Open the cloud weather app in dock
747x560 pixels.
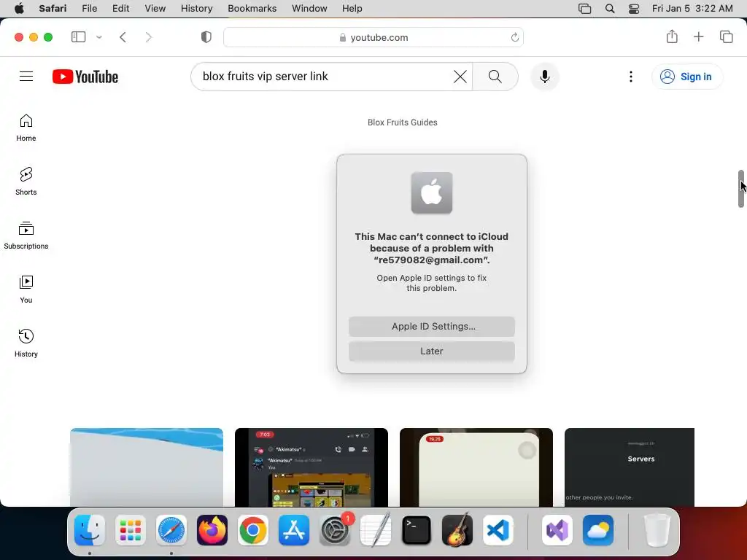point(598,530)
